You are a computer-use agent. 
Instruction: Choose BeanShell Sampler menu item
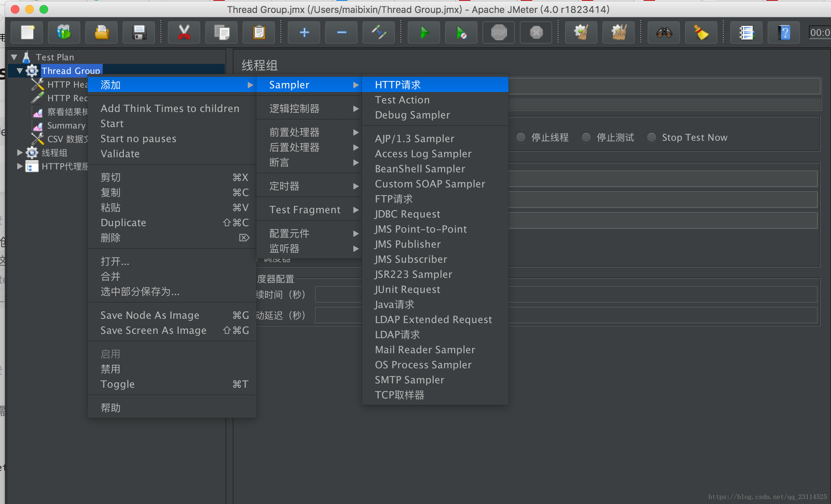435,169
